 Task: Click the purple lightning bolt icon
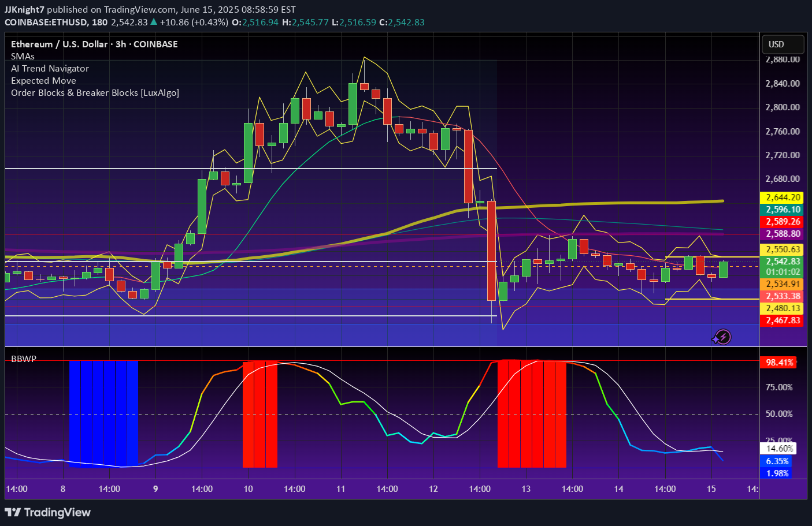pos(722,337)
